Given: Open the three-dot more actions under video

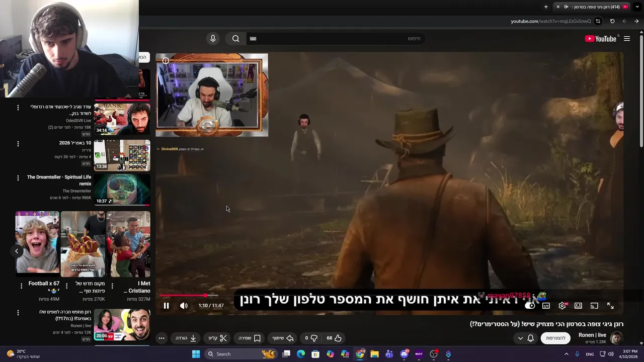Looking at the screenshot, I should [x=162, y=338].
